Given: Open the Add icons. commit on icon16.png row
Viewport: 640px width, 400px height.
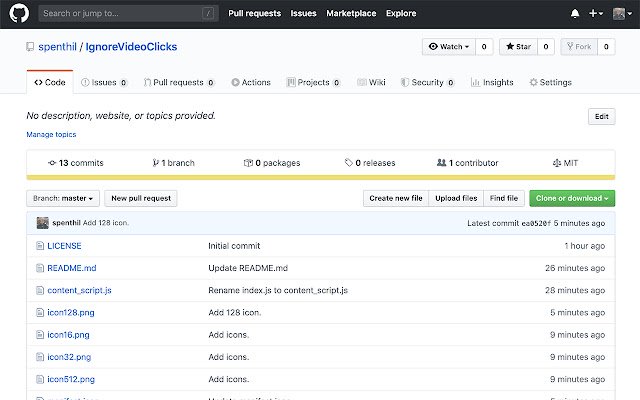Looking at the screenshot, I should (229, 335).
